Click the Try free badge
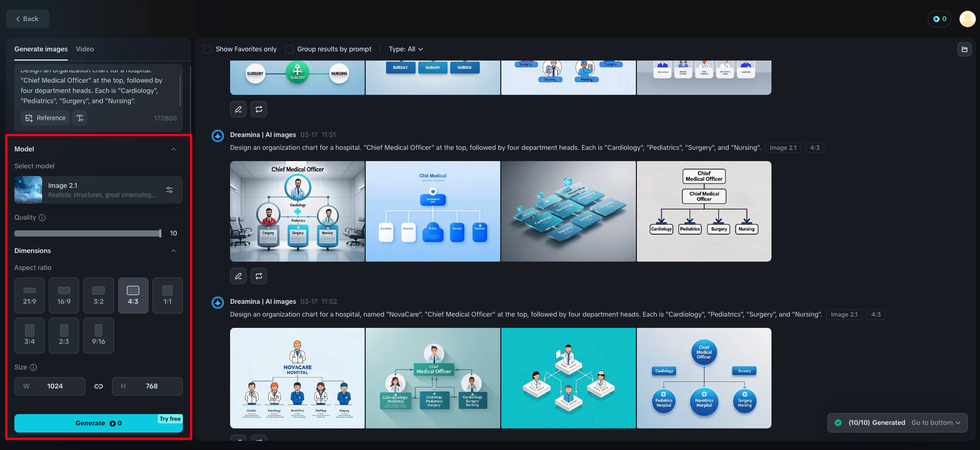This screenshot has width=980, height=450. click(170, 419)
